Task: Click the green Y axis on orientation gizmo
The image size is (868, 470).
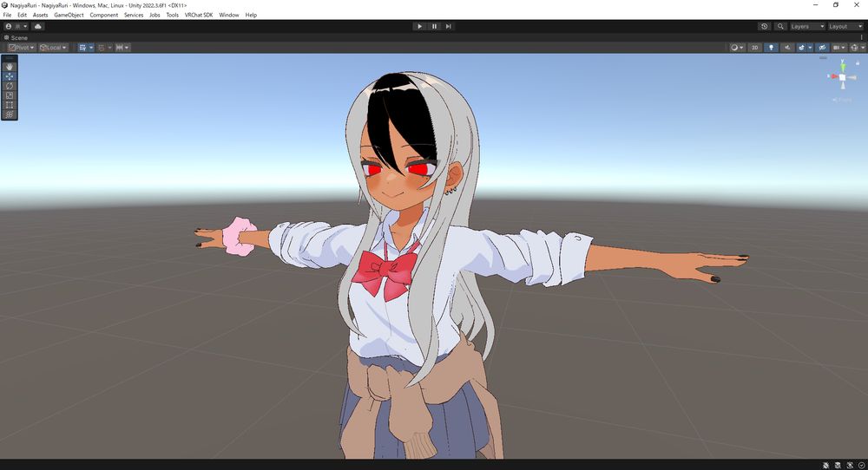Action: point(843,68)
